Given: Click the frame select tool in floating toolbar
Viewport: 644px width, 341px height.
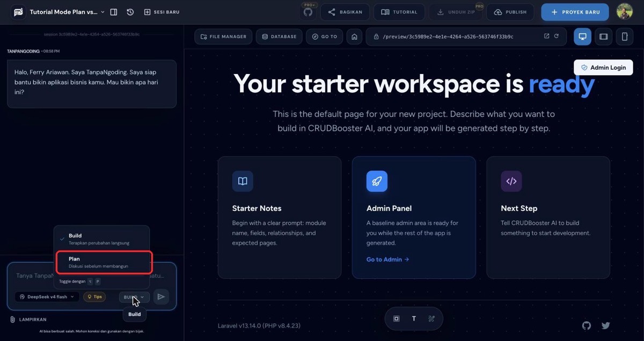Looking at the screenshot, I should pos(397,318).
